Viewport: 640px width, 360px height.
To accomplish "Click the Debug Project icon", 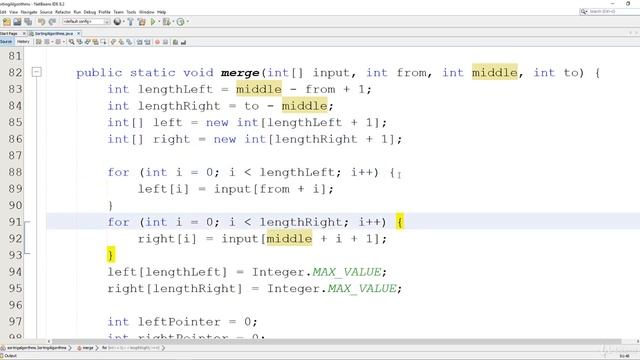I will coord(167,22).
